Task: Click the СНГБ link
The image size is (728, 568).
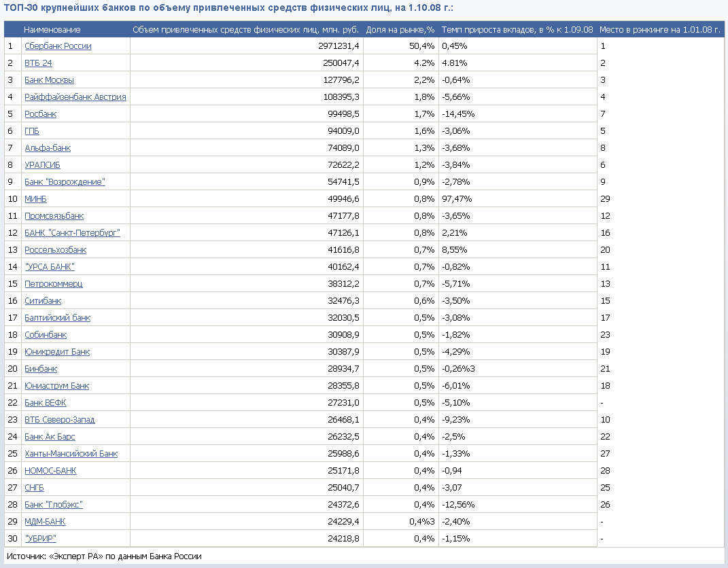Action: 34,488
